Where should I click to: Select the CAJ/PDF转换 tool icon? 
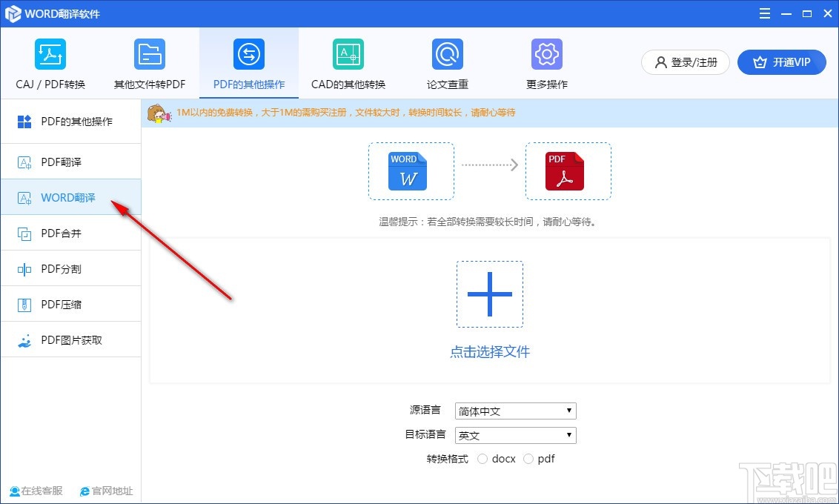[x=50, y=53]
